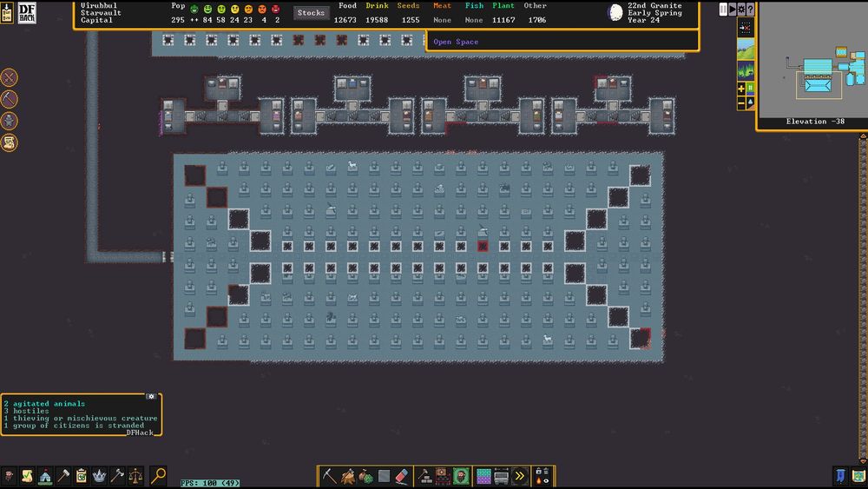Open the combat reports sword alert

tap(9, 77)
